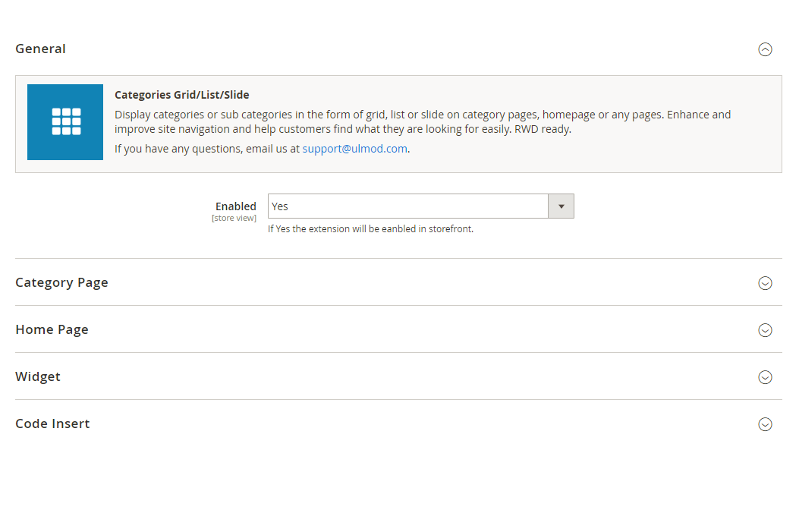Click the [store view] scope label
The height and width of the screenshot is (532, 799).
(234, 219)
